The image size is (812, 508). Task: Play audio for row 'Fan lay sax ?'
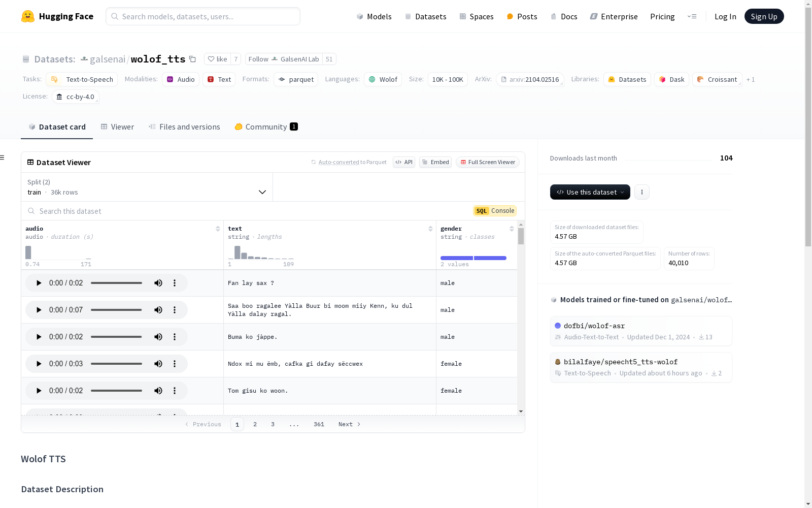[39, 283]
